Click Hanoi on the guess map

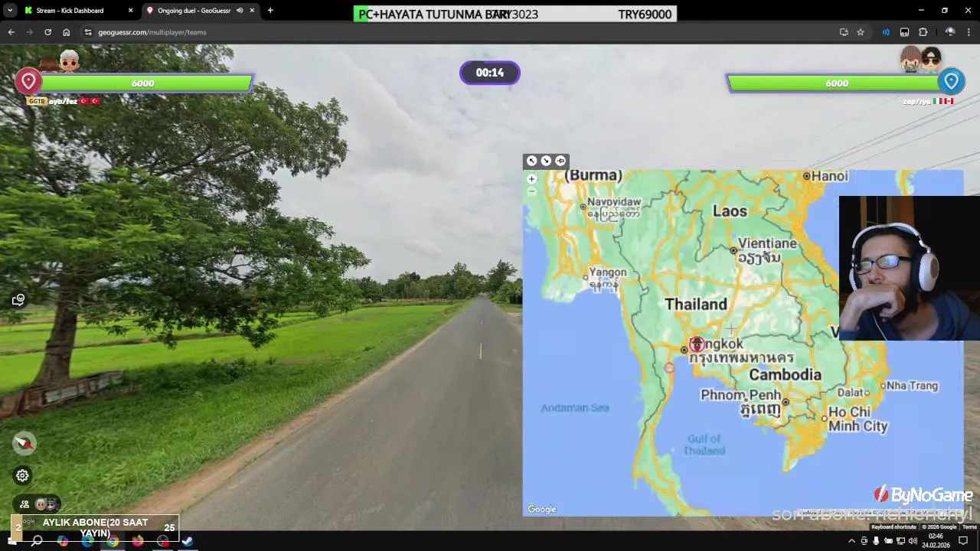tap(830, 176)
